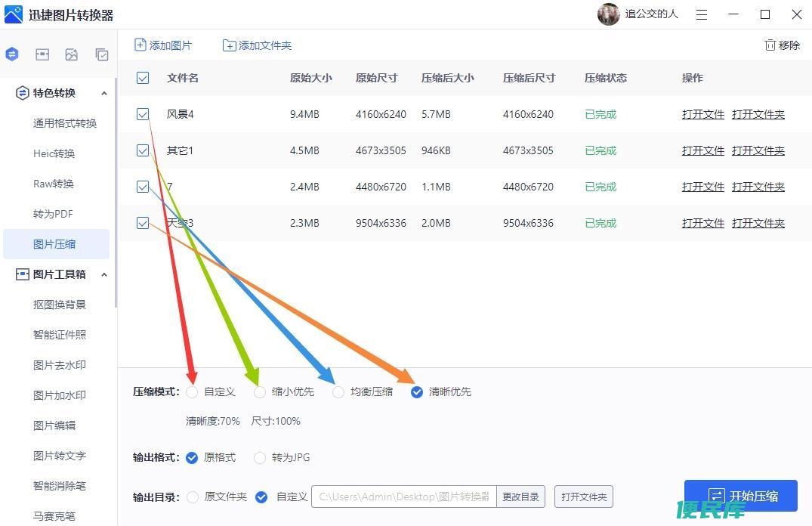Select 图片去水印 from the sidebar
This screenshot has height=526, width=812.
[60, 365]
